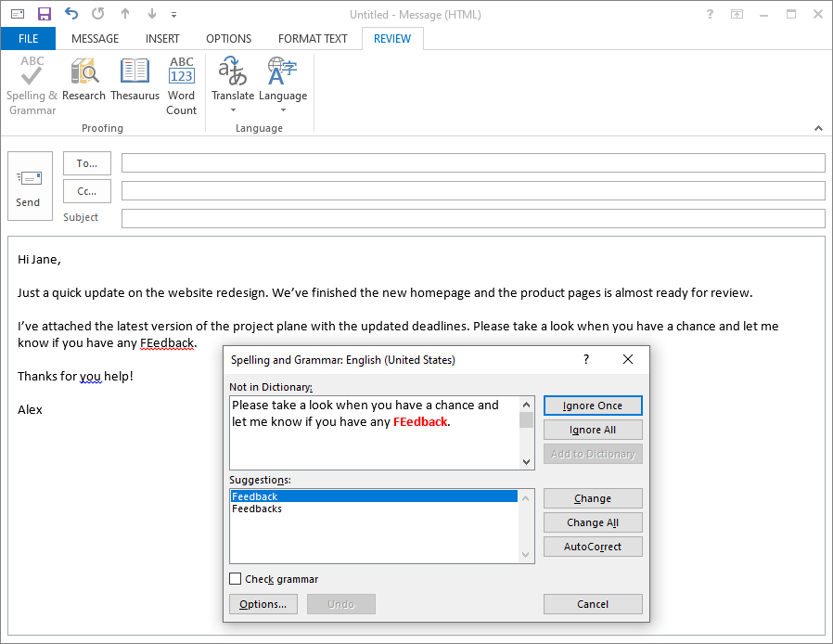The height and width of the screenshot is (644, 833).
Task: Show Word Count
Action: tap(181, 86)
